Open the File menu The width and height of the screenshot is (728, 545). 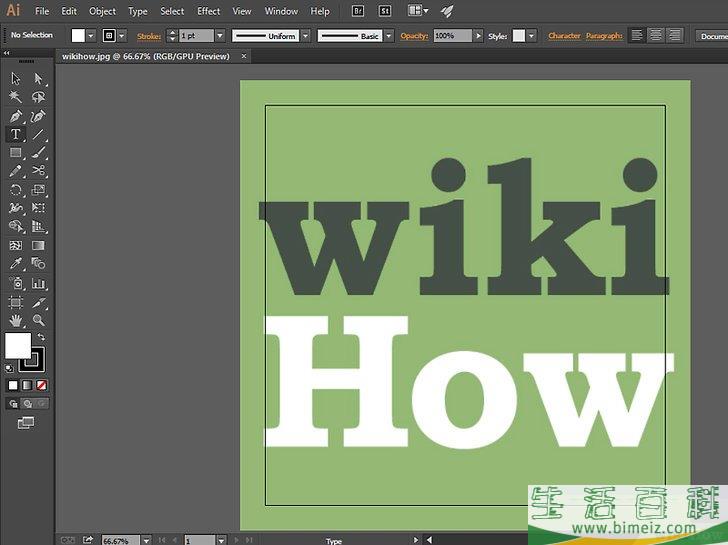[42, 11]
